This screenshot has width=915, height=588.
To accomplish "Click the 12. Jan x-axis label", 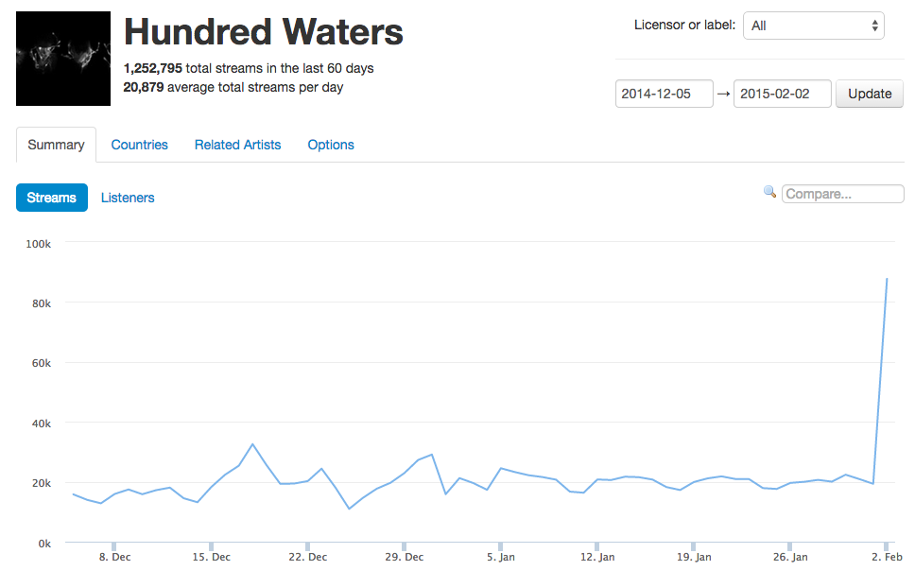I will [x=597, y=557].
